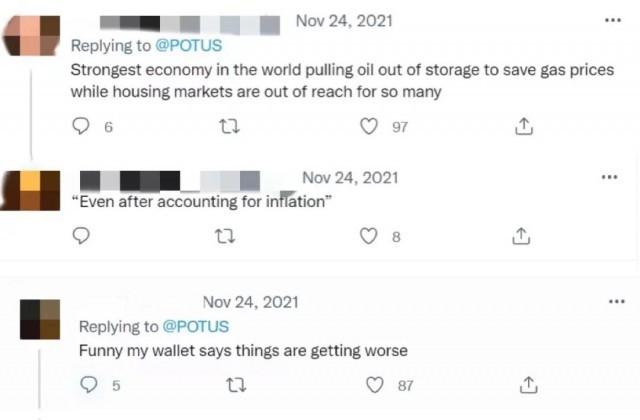Open the last tweet's Nov 24, 2021 timestamp
The image size is (640, 420).
click(249, 302)
